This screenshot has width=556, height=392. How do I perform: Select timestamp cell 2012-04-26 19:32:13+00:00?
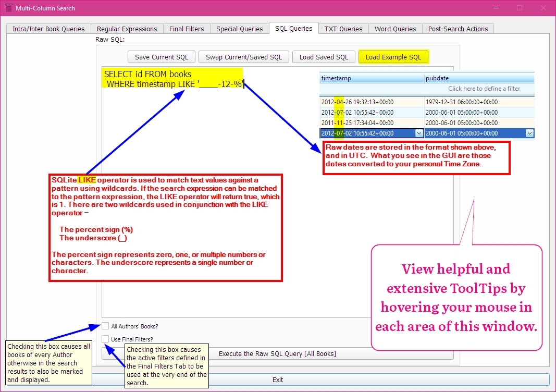coord(372,102)
